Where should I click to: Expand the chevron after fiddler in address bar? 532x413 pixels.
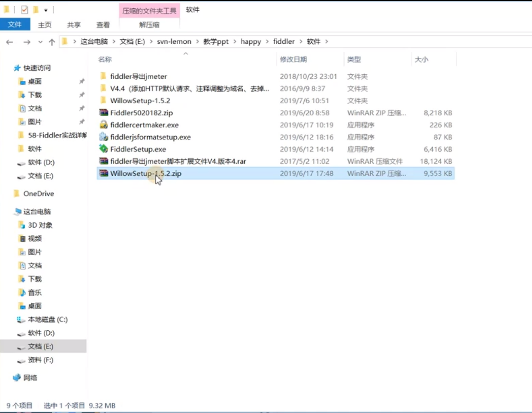point(301,42)
